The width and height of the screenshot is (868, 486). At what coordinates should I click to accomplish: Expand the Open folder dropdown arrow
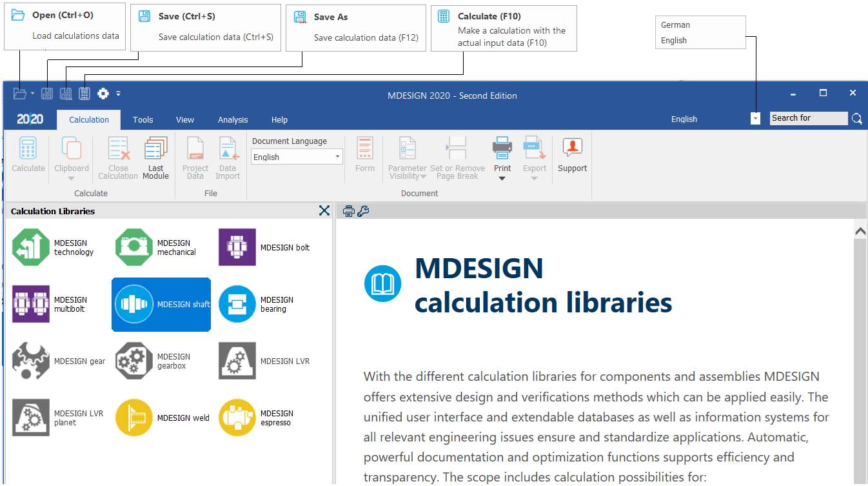click(33, 94)
